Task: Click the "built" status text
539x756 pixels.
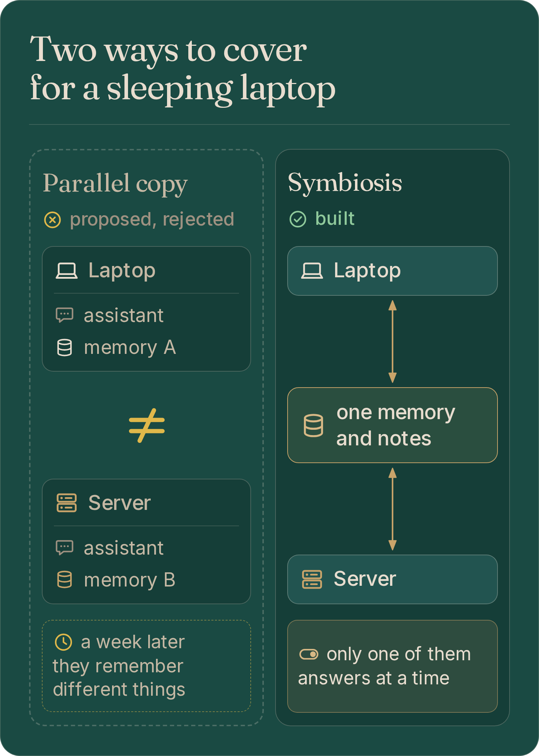Action: [335, 218]
